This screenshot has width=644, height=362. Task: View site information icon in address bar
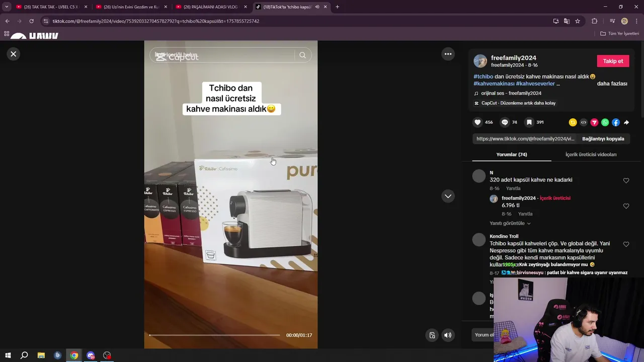(46, 21)
